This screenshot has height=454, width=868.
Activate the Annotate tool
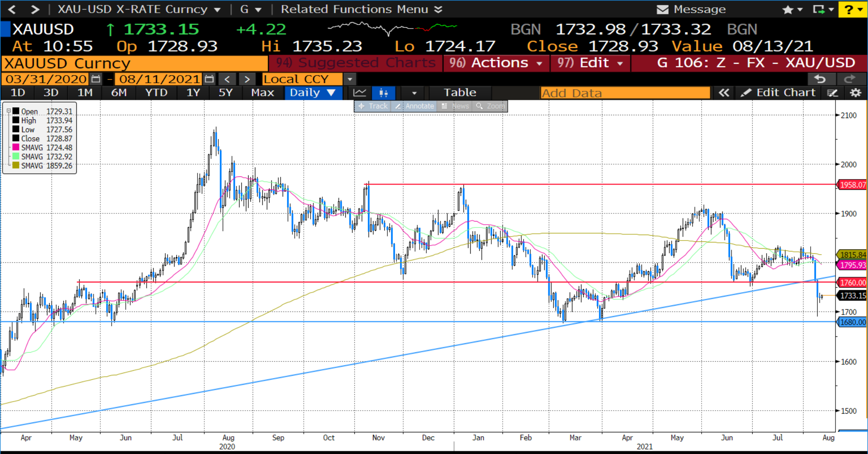coord(415,106)
